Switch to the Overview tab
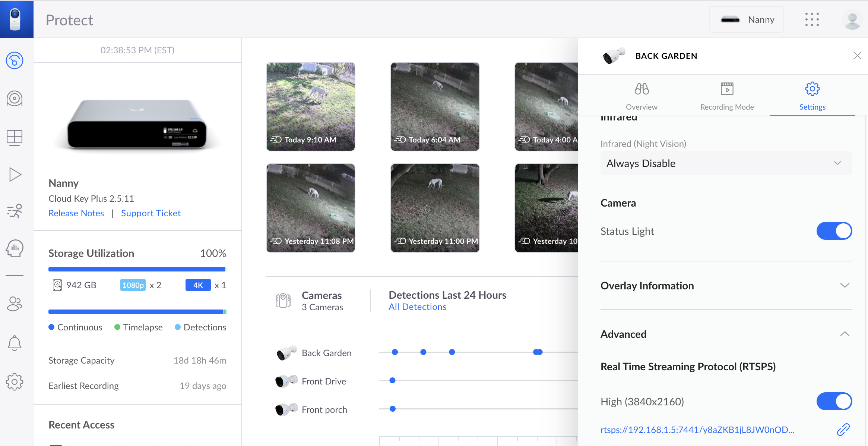The height and width of the screenshot is (446, 868). point(642,96)
